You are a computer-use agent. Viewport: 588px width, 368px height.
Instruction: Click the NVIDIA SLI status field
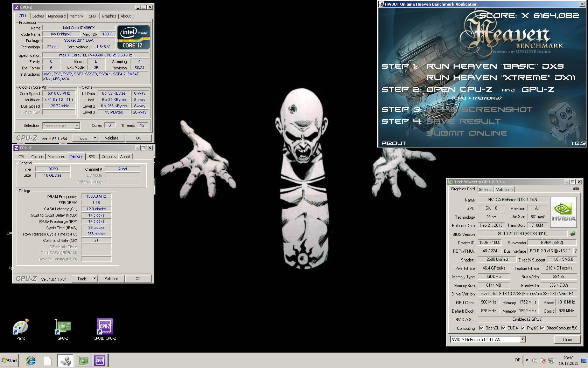[527, 319]
